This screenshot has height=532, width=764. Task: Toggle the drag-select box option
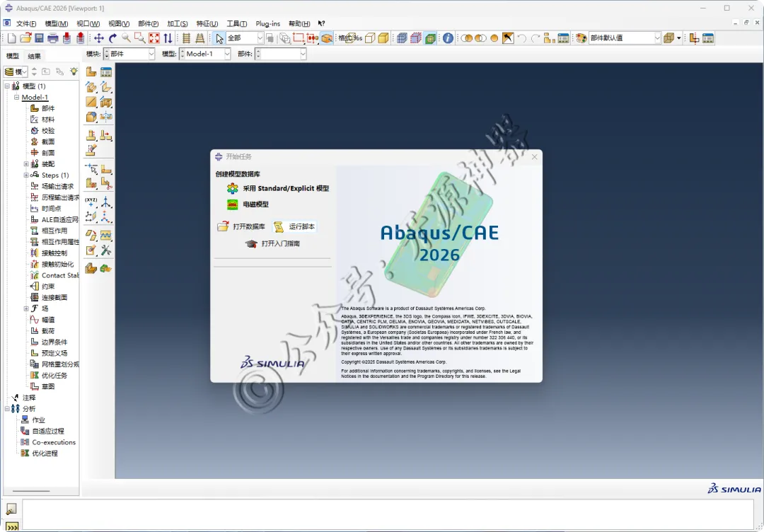pos(299,38)
